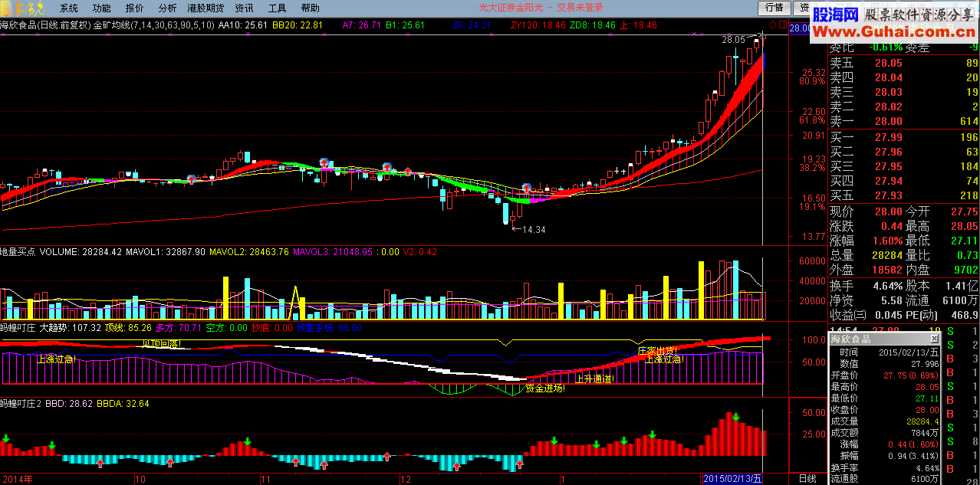Click the 卖一 28.00 ask row
980x485 pixels.
tap(904, 121)
